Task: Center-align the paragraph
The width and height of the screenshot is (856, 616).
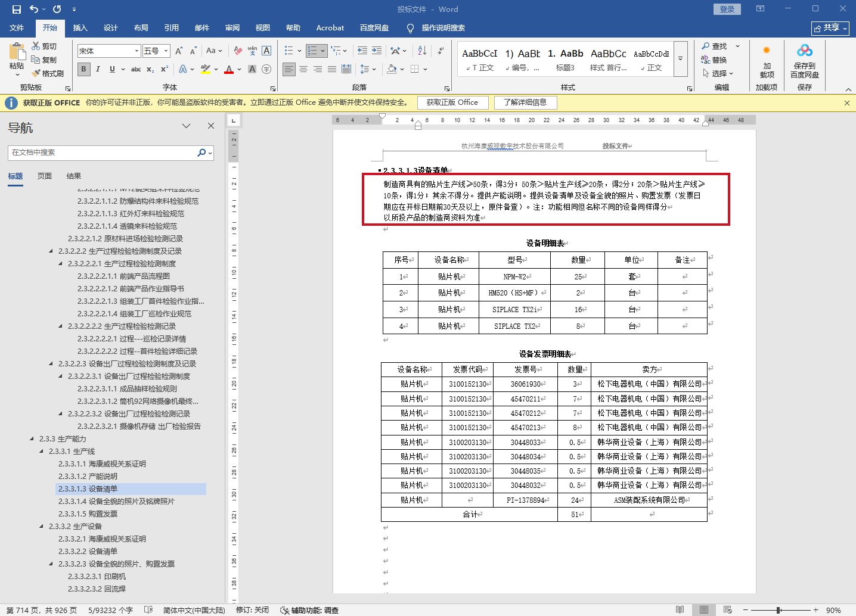Action: [x=303, y=69]
